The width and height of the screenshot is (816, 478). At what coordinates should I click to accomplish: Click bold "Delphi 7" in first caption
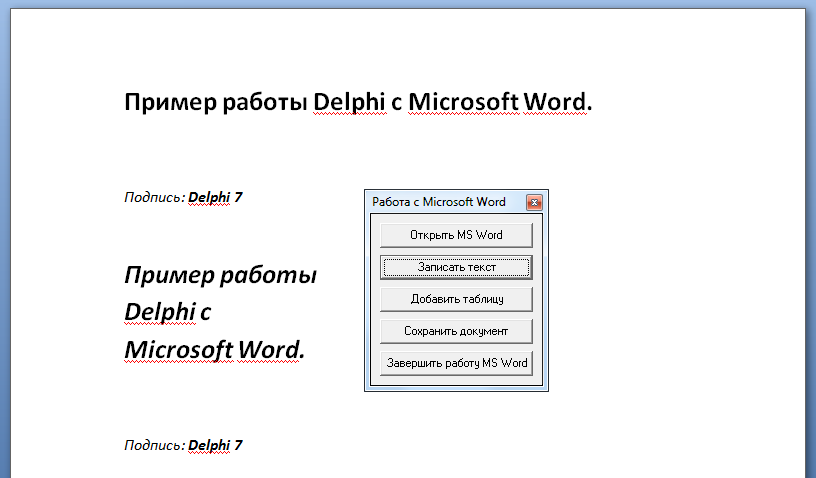[x=216, y=197]
